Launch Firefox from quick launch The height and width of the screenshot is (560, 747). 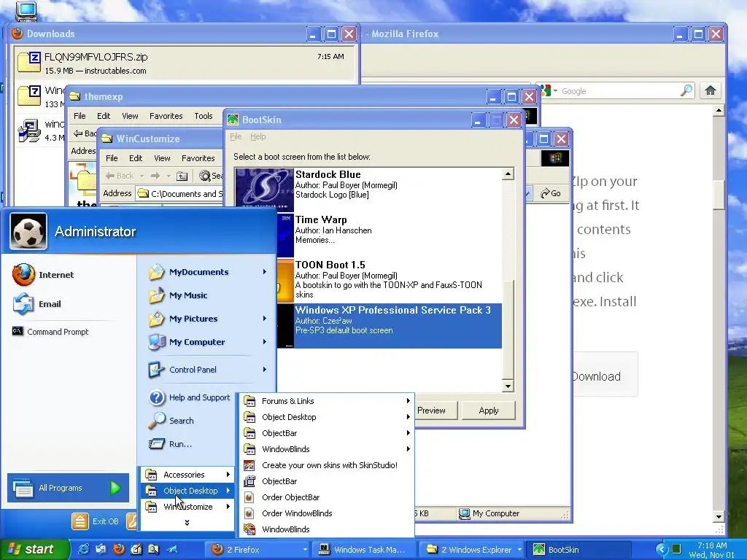(119, 549)
